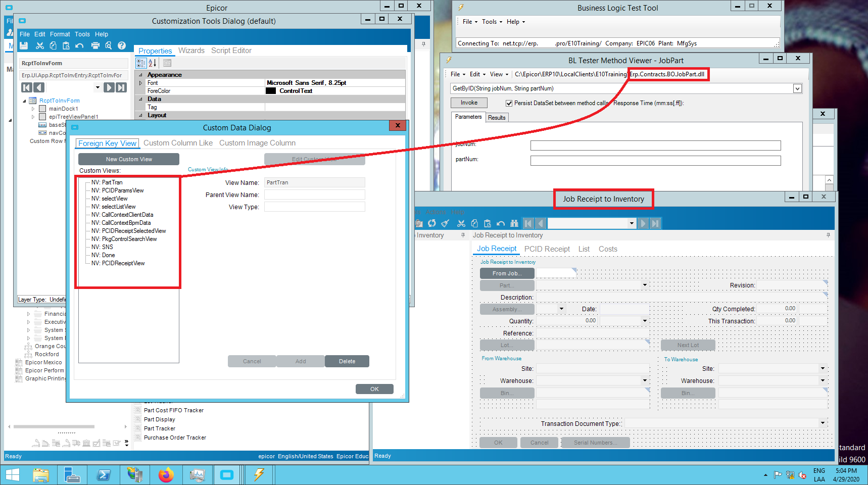Open To Warehouse Site dropdown
This screenshot has width=868, height=485.
(823, 368)
